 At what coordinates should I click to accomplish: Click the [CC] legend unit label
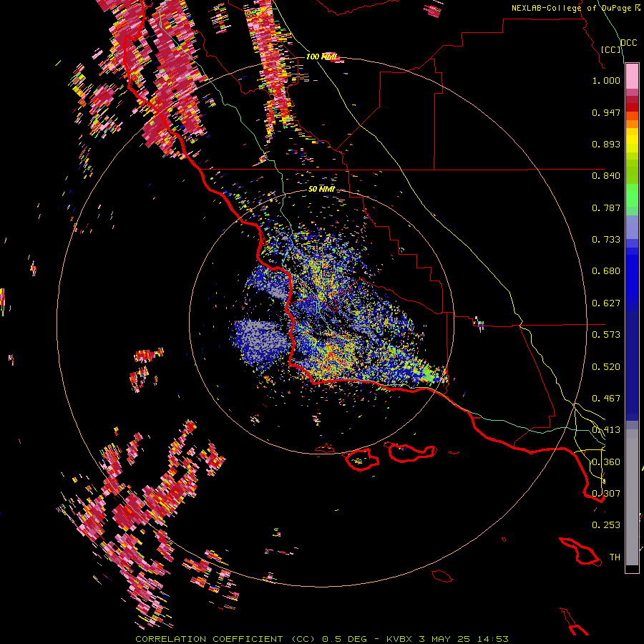(x=611, y=49)
